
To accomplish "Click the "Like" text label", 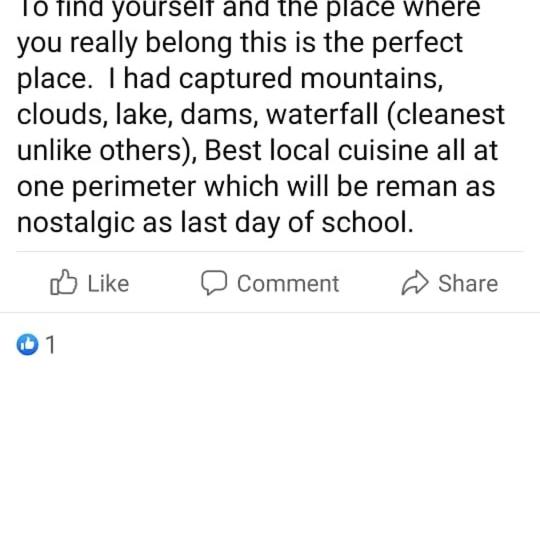I will point(108,283).
